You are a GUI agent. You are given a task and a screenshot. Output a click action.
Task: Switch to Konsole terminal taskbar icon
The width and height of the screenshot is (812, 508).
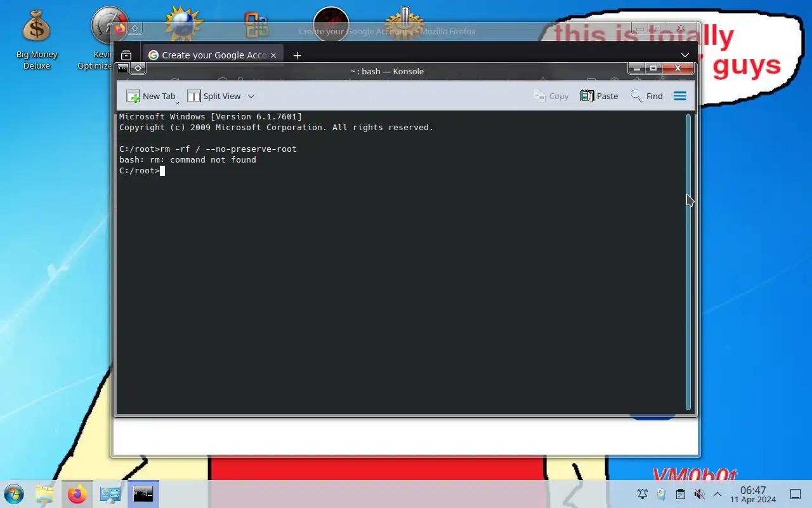143,494
